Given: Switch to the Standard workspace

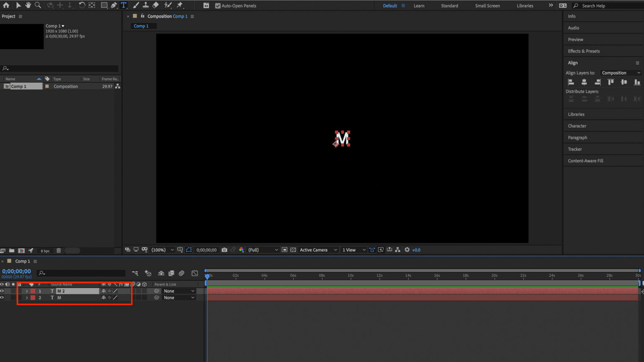Looking at the screenshot, I should (449, 5).
